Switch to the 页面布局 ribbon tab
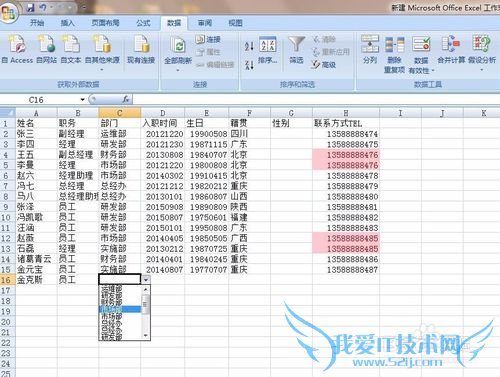The height and width of the screenshot is (377, 500). [x=105, y=23]
